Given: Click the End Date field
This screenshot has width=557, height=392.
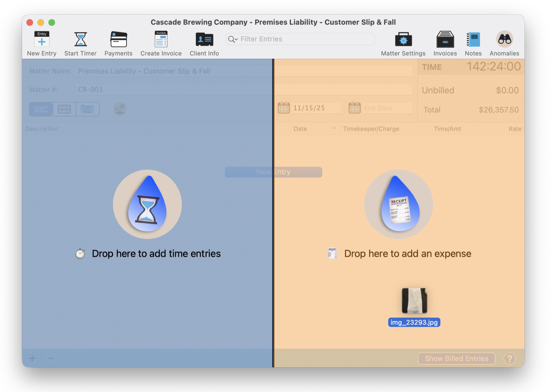Looking at the screenshot, I should click(387, 108).
